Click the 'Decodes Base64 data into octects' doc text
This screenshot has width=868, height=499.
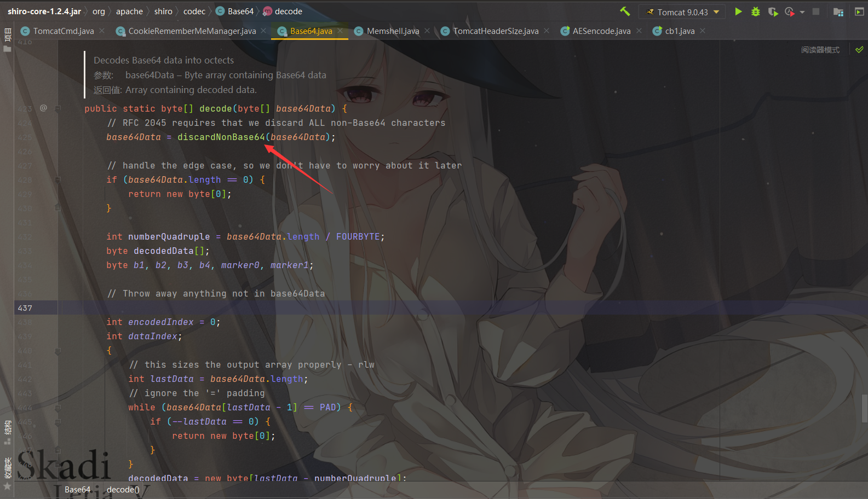(x=164, y=60)
